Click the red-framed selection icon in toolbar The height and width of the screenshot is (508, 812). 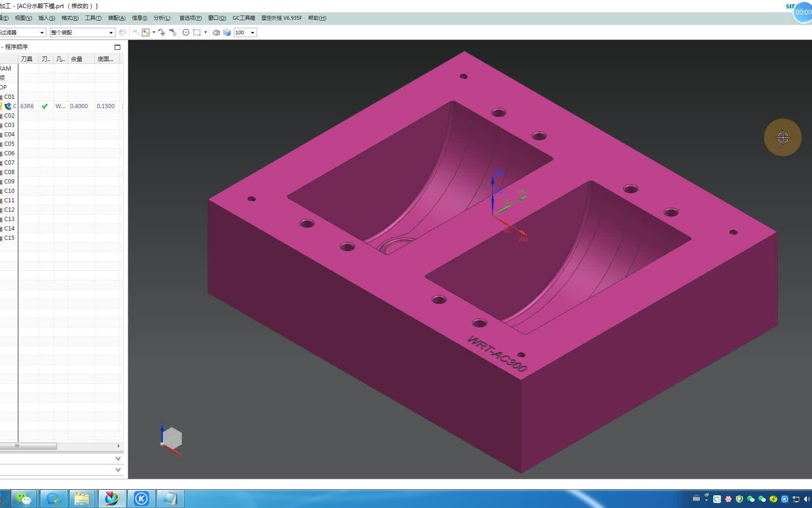146,32
